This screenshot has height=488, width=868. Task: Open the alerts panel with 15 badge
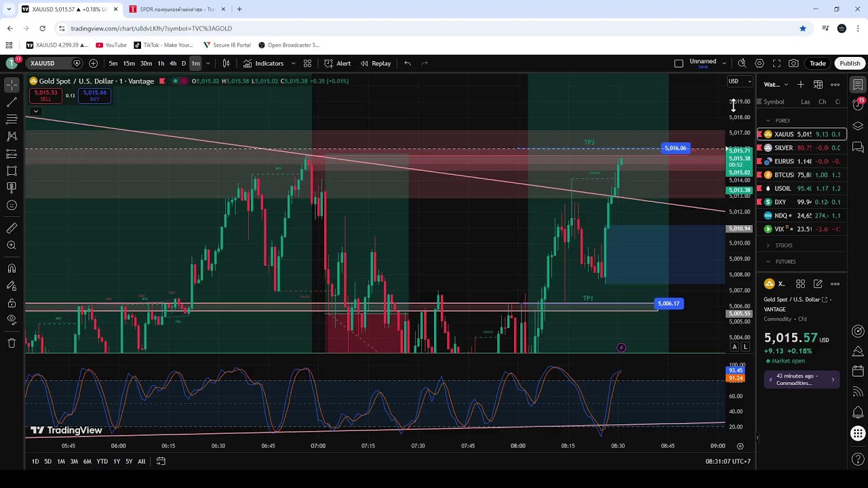858,104
